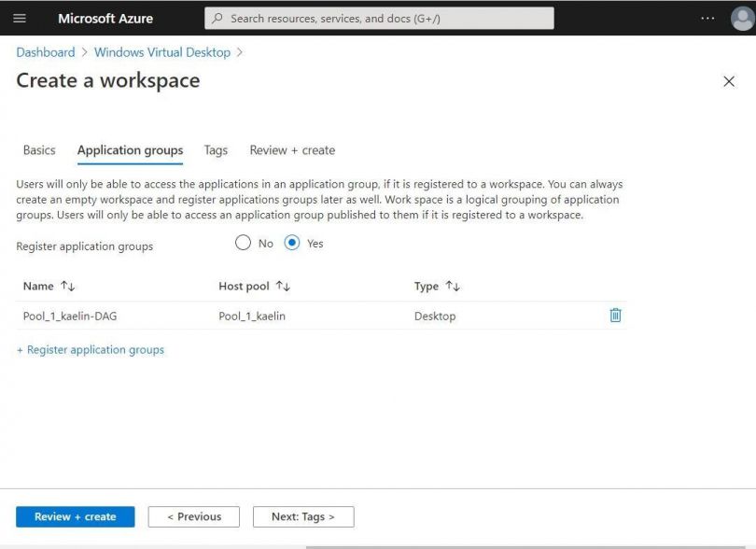Image resolution: width=756 pixels, height=549 pixels.
Task: Click the Review + create button
Action: point(75,516)
